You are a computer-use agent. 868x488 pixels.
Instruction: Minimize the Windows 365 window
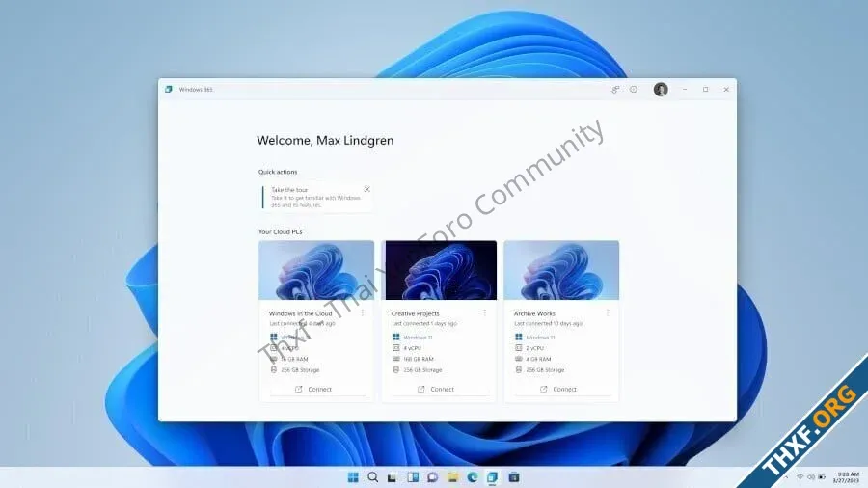(x=685, y=89)
